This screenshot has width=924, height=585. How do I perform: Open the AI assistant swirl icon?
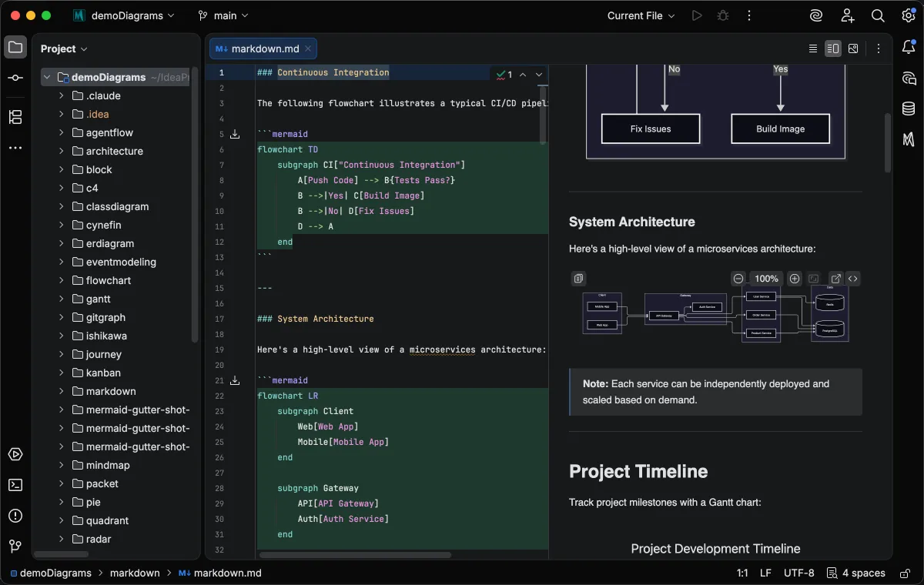tap(816, 15)
